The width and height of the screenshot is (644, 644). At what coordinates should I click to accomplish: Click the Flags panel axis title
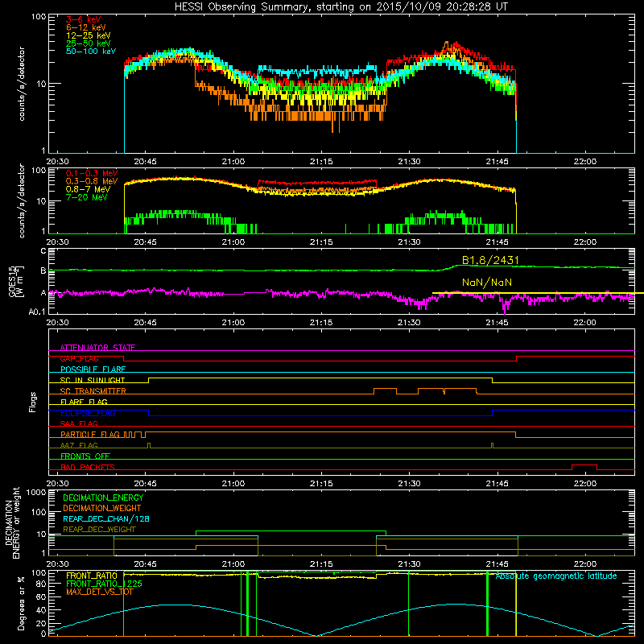(33, 402)
